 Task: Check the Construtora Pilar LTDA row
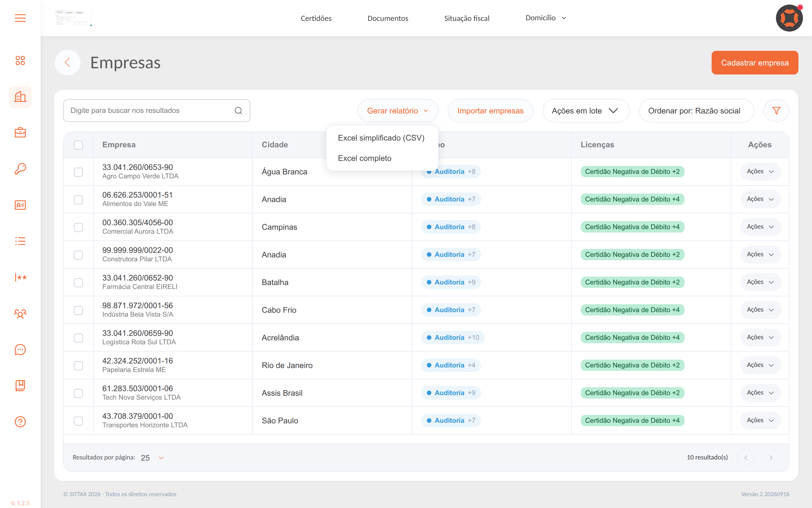point(78,255)
